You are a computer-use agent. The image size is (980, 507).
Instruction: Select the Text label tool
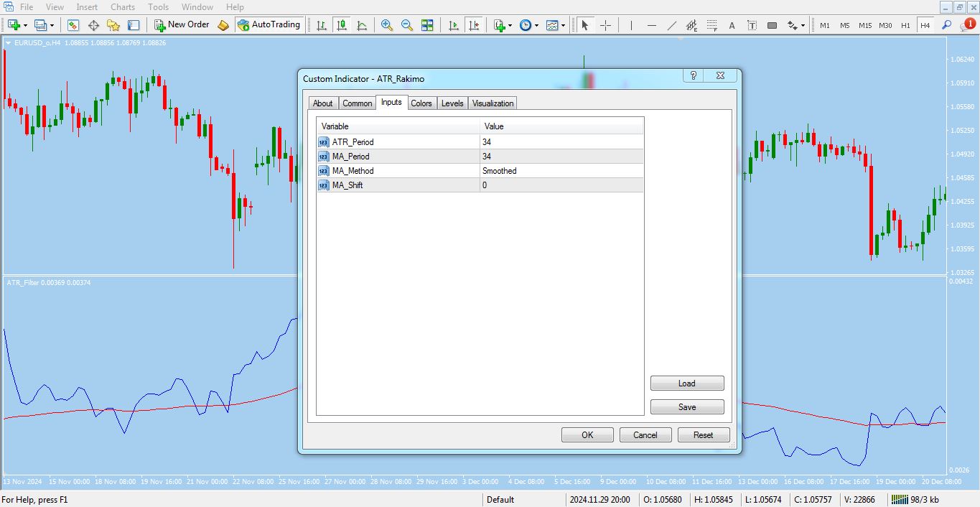click(732, 25)
